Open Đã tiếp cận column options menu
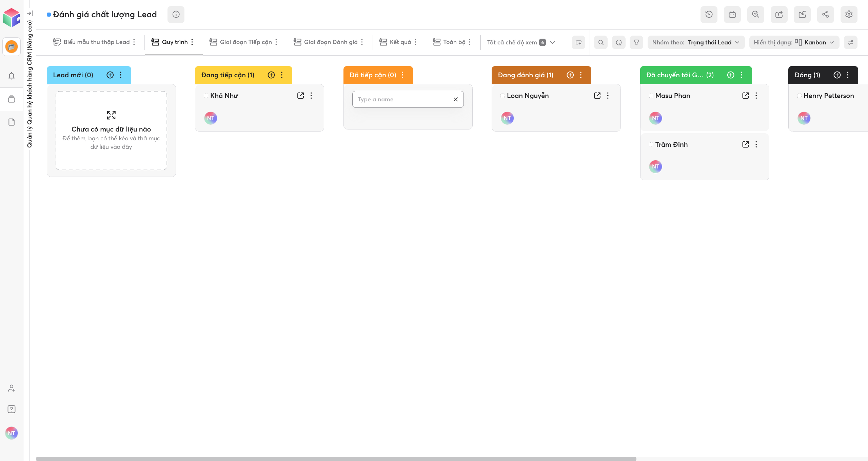The height and width of the screenshot is (461, 868). tap(402, 75)
